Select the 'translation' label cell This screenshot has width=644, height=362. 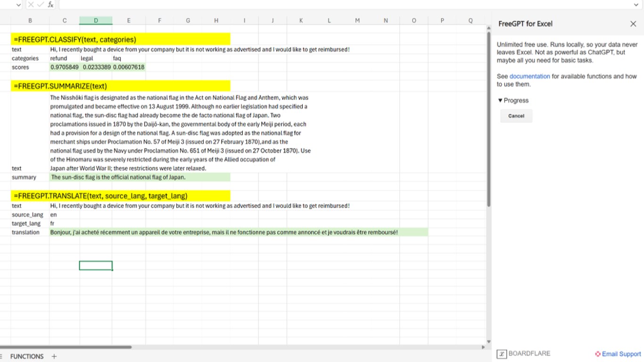pyautogui.click(x=30, y=232)
